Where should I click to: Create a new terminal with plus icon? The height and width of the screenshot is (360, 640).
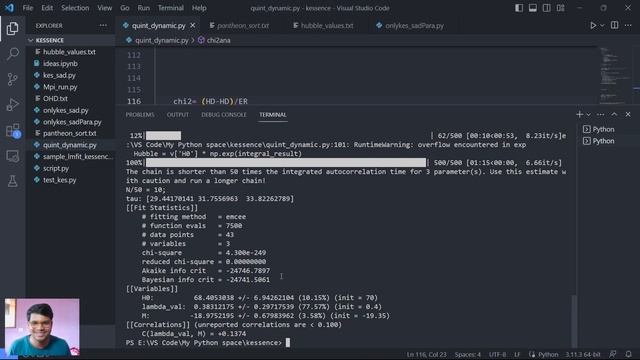pyautogui.click(x=579, y=115)
